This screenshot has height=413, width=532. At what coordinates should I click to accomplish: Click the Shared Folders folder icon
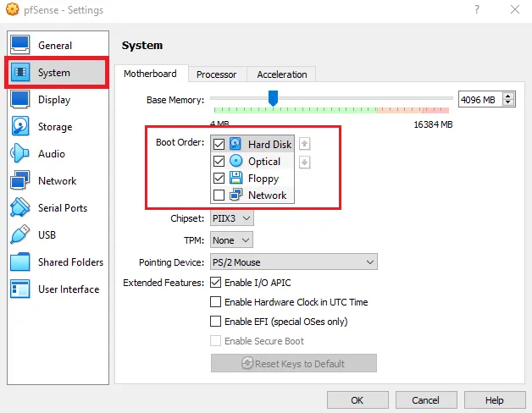(x=20, y=262)
